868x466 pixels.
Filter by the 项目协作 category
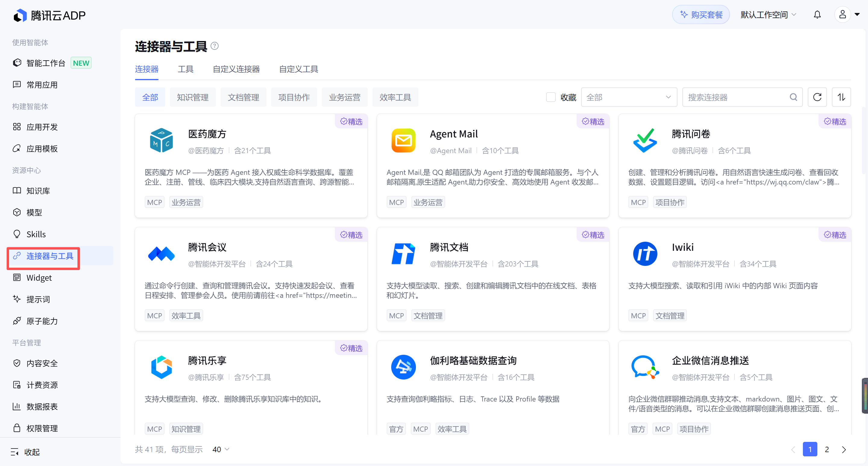[294, 97]
